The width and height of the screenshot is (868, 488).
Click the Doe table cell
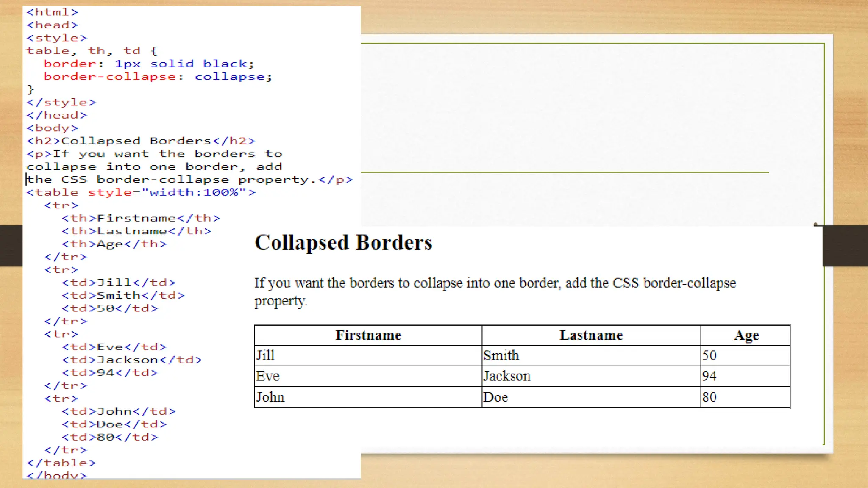point(591,397)
